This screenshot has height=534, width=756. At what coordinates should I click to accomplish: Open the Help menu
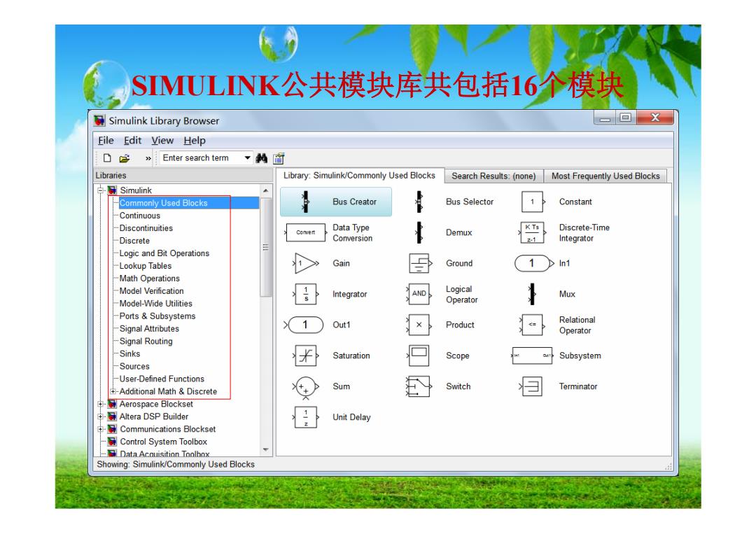tap(195, 140)
